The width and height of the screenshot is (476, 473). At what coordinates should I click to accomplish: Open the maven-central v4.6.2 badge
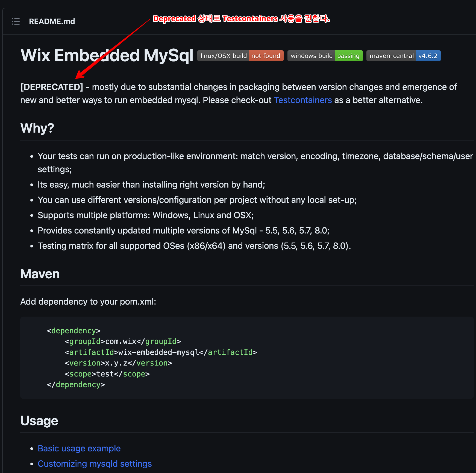(403, 56)
